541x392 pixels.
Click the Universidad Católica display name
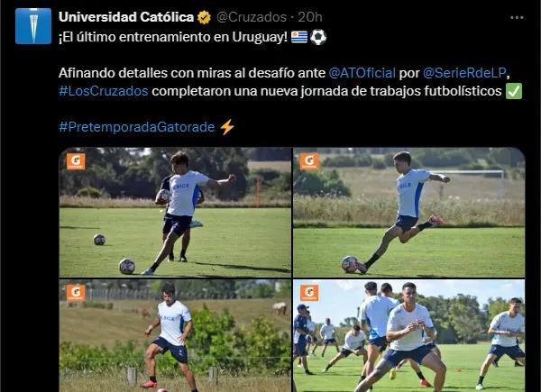[126, 17]
